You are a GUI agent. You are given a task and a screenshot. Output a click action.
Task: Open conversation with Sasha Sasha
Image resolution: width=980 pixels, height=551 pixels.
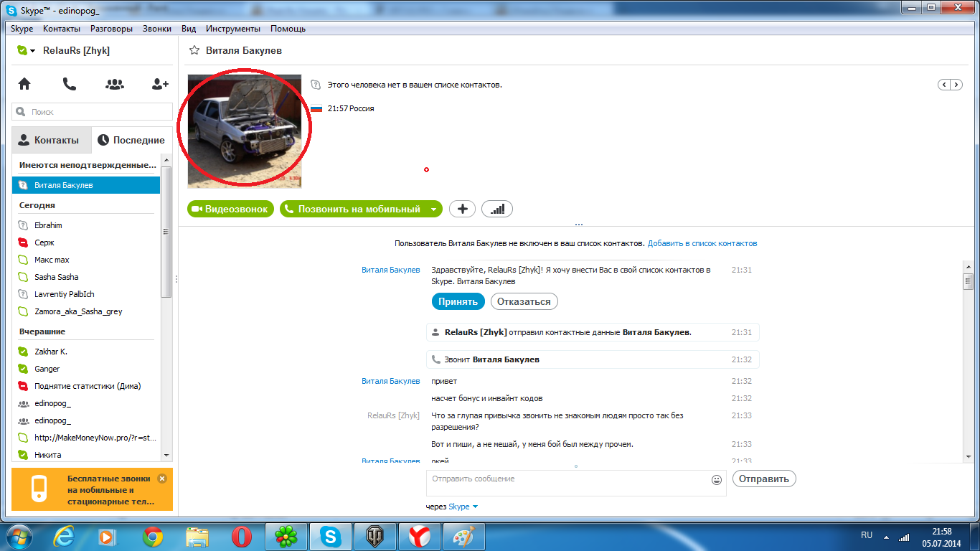(x=86, y=277)
